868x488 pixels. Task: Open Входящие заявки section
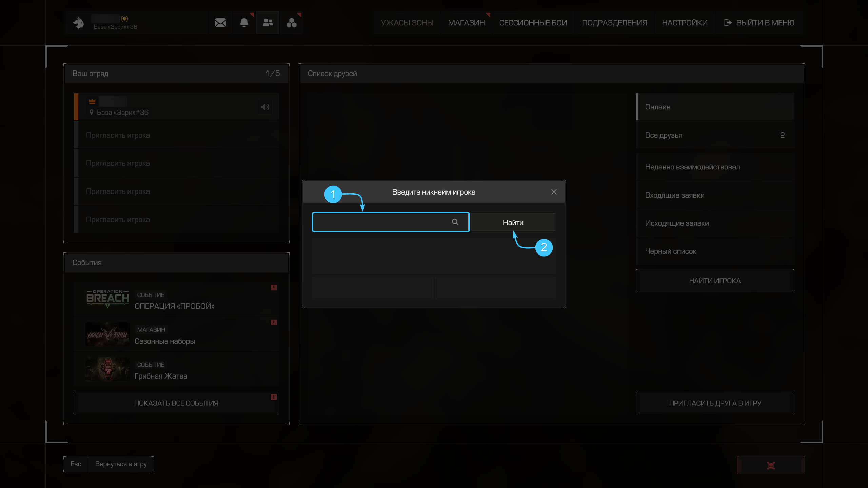click(x=715, y=195)
